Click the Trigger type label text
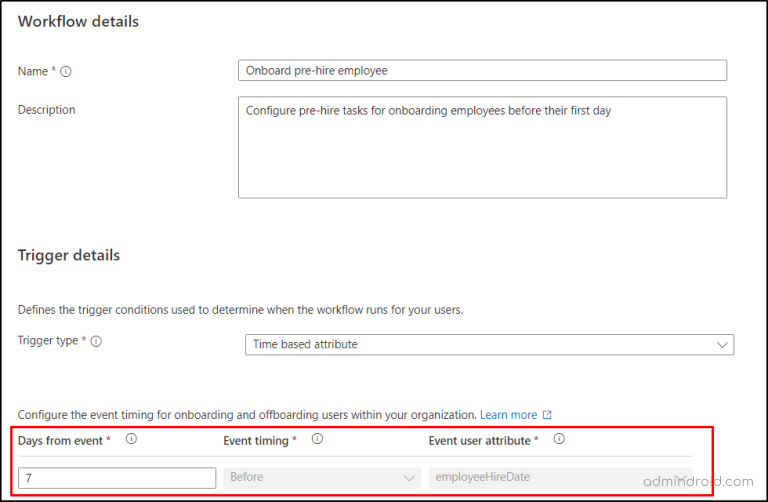This screenshot has height=502, width=768. 50,341
